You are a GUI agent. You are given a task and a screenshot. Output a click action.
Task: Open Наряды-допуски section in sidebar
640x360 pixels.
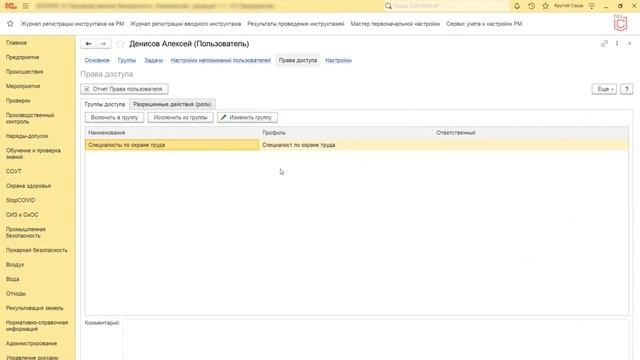point(27,136)
